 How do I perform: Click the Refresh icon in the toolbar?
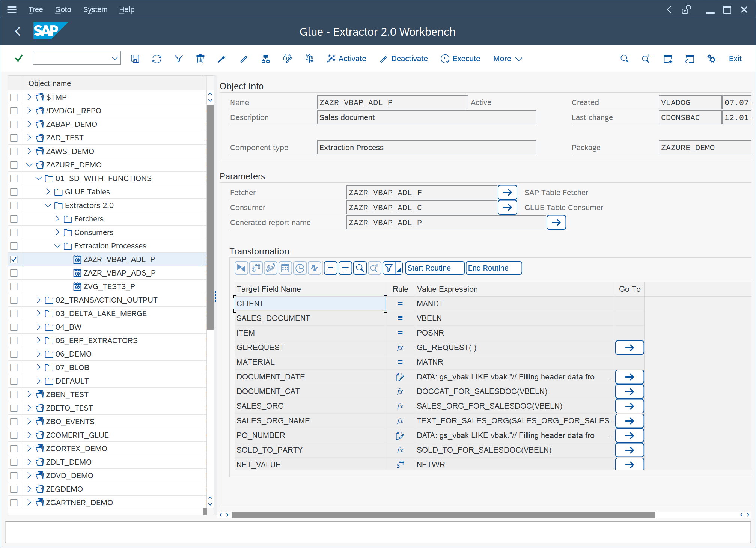[x=157, y=59]
